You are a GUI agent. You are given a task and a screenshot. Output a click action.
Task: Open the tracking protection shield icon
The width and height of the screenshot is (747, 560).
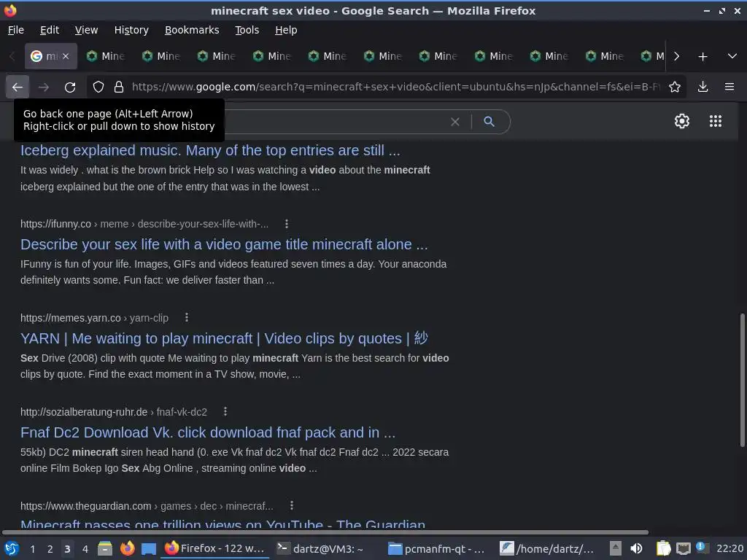pos(98,87)
